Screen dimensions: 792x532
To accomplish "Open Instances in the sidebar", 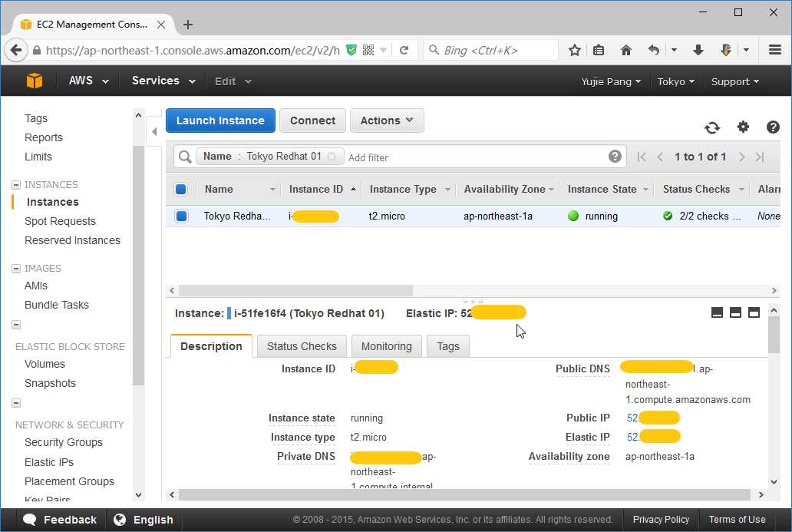I will click(52, 202).
